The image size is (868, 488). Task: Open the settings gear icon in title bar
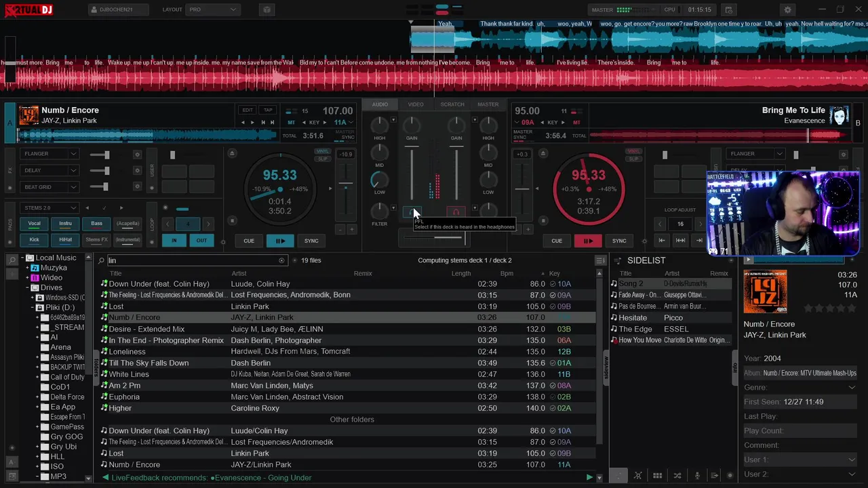(787, 9)
